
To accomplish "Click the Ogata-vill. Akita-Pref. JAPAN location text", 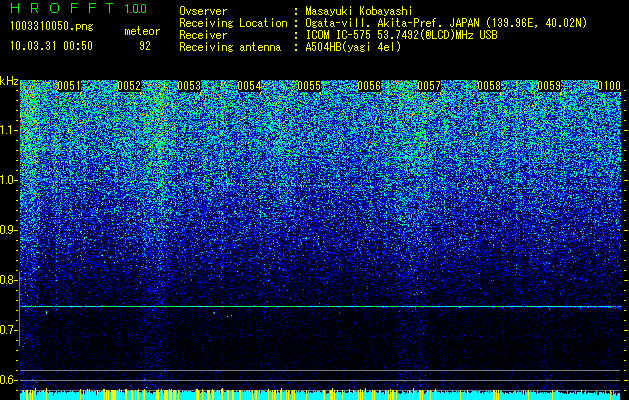I will [x=446, y=23].
